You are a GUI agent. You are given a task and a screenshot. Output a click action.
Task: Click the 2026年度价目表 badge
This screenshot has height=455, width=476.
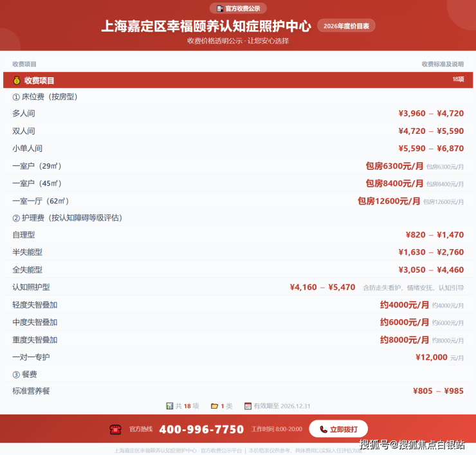tap(346, 26)
